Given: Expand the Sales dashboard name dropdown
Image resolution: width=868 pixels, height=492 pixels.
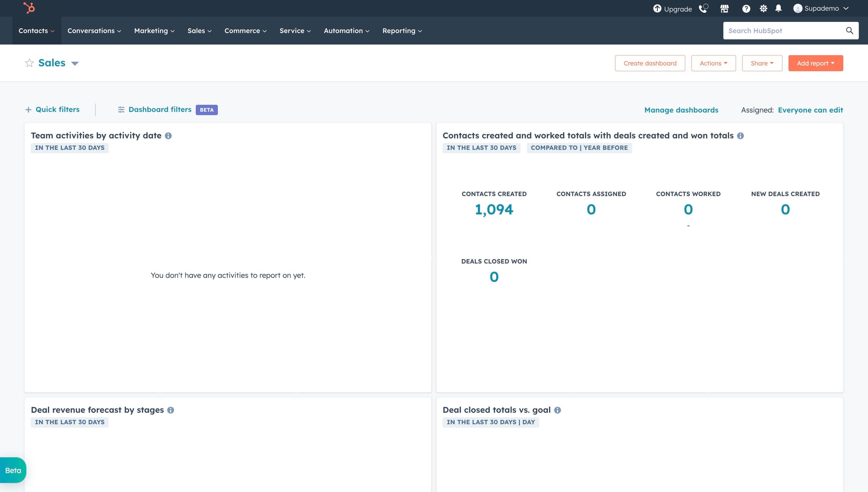Looking at the screenshot, I should (75, 63).
